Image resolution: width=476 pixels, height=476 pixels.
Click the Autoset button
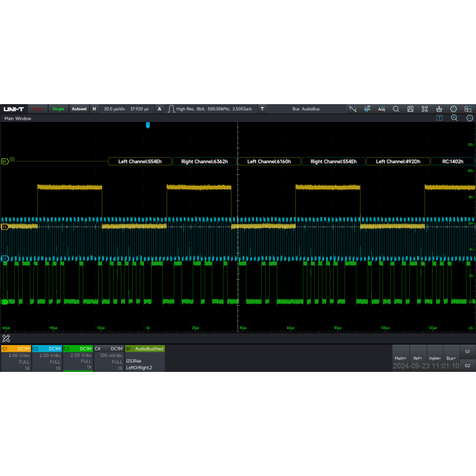click(79, 109)
